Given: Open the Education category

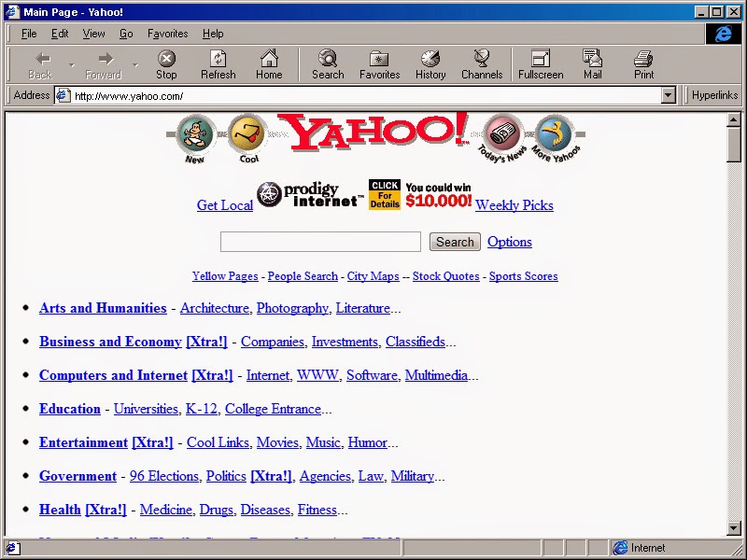Looking at the screenshot, I should (70, 409).
